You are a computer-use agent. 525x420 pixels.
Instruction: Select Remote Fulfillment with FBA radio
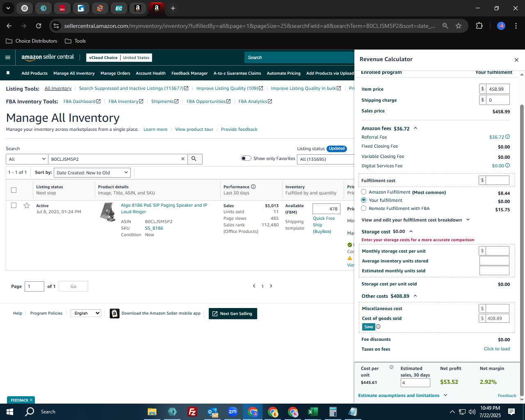[364, 208]
